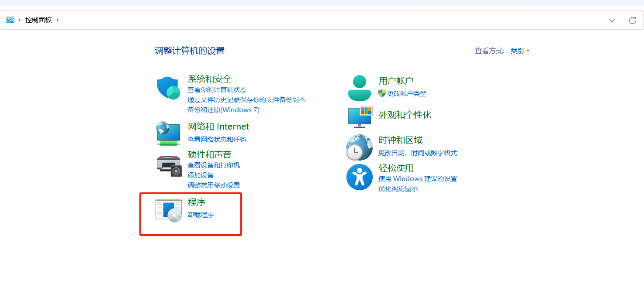
Task: Click the Network and Internet globe icon
Action: click(x=169, y=133)
